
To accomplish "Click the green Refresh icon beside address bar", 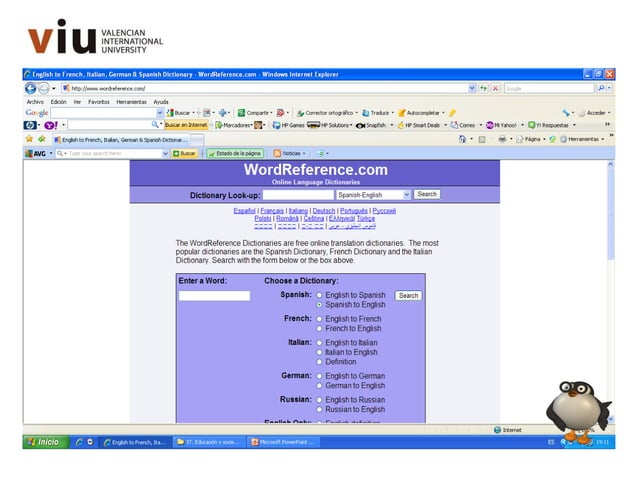I will (483, 88).
